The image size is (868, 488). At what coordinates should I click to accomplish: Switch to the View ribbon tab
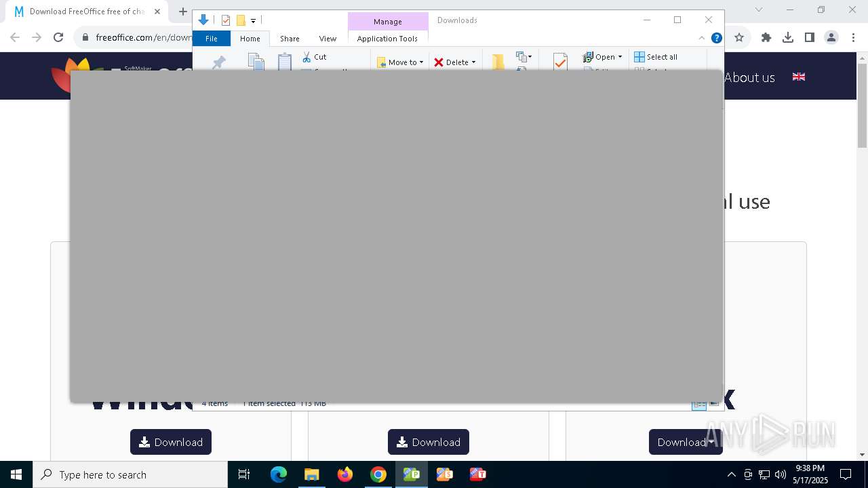coord(328,39)
